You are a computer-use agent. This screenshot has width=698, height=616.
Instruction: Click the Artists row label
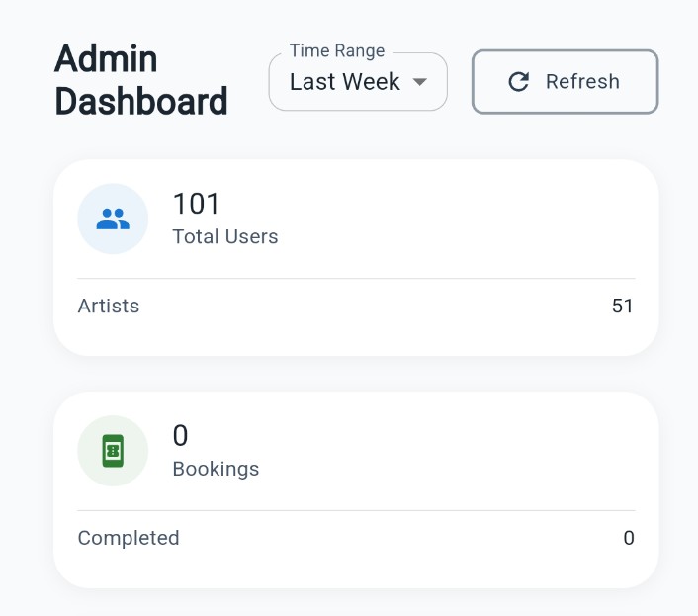pos(109,307)
